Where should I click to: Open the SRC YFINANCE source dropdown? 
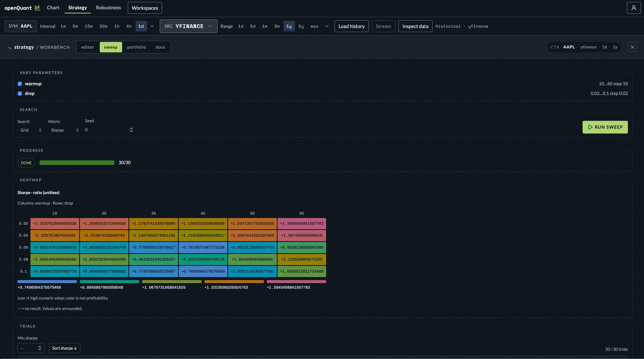click(x=189, y=26)
